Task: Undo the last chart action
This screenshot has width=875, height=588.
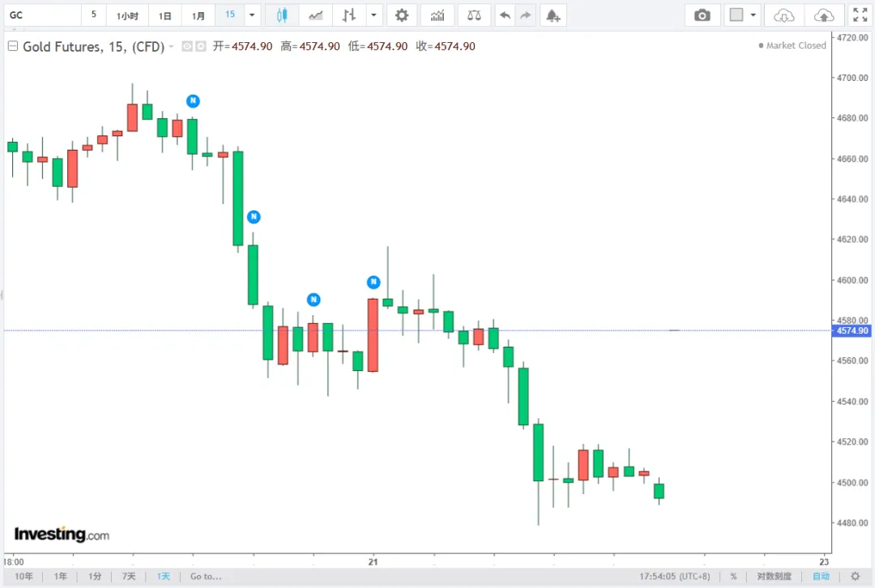Action: (505, 15)
